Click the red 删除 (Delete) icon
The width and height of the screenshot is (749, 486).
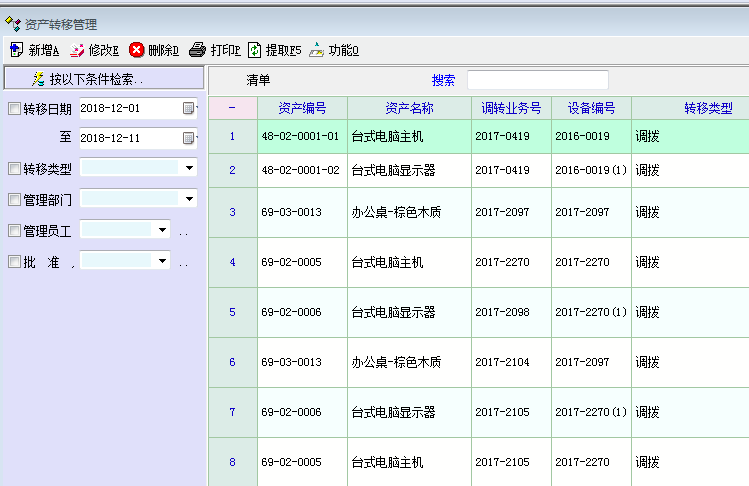coord(137,50)
